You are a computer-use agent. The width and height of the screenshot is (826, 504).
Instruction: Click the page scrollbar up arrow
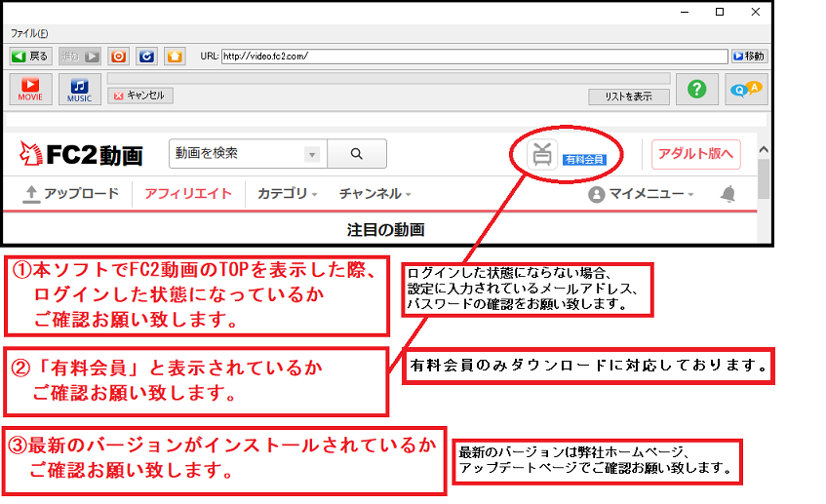[764, 149]
